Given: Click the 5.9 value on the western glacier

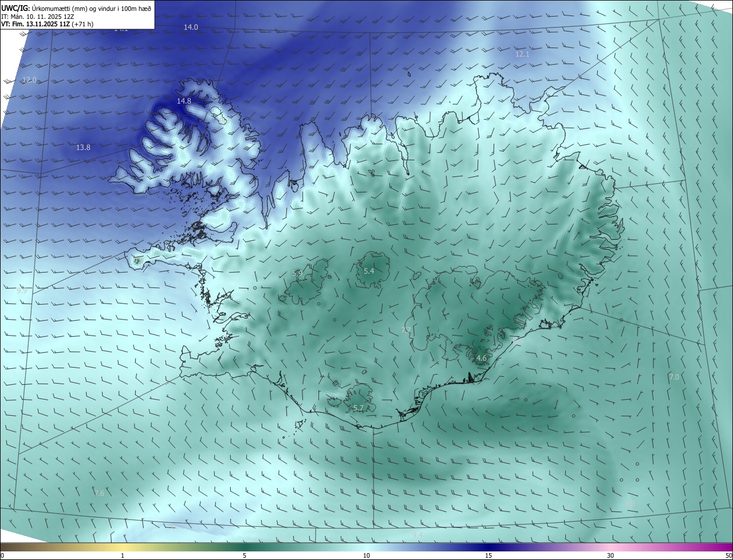Looking at the screenshot, I should [x=297, y=273].
